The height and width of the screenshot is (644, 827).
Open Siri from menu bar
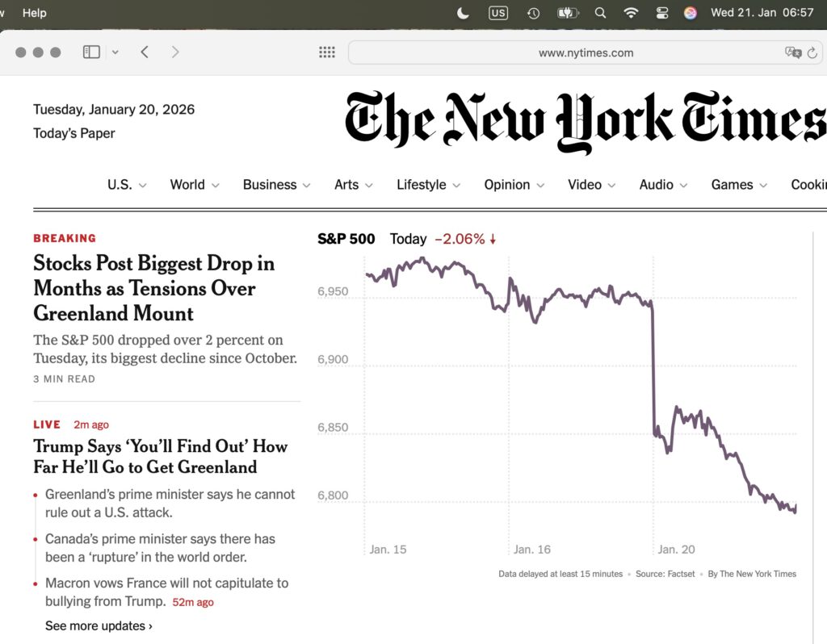point(691,13)
